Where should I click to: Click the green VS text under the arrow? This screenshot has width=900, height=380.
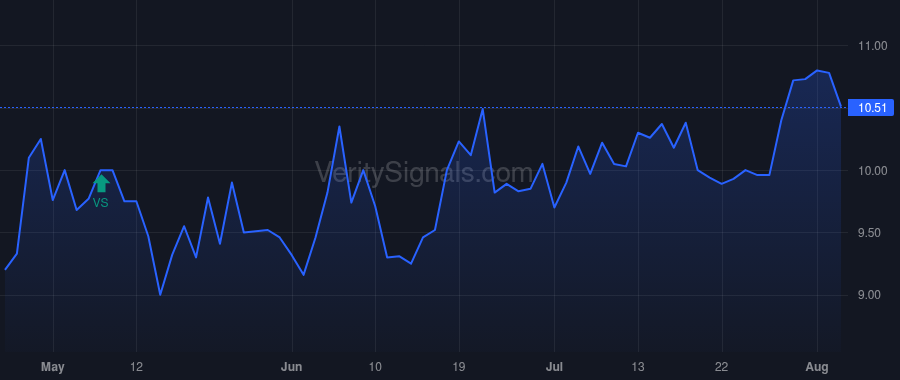coord(100,203)
